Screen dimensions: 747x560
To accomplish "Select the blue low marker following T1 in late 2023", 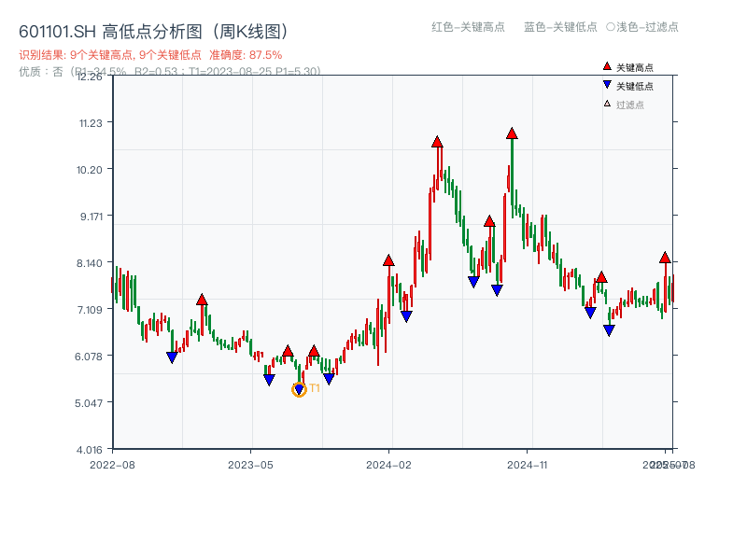I will click(x=329, y=379).
